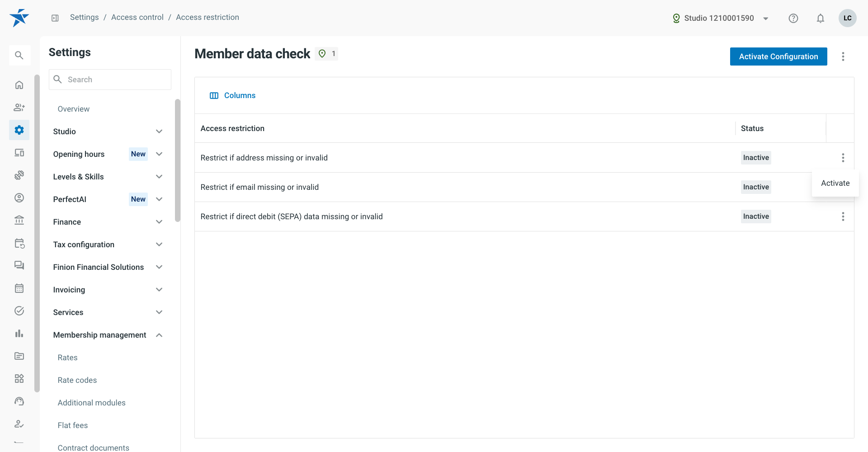Open page-level three-dot menu beside Activate Configuration
868x452 pixels.
tap(843, 56)
